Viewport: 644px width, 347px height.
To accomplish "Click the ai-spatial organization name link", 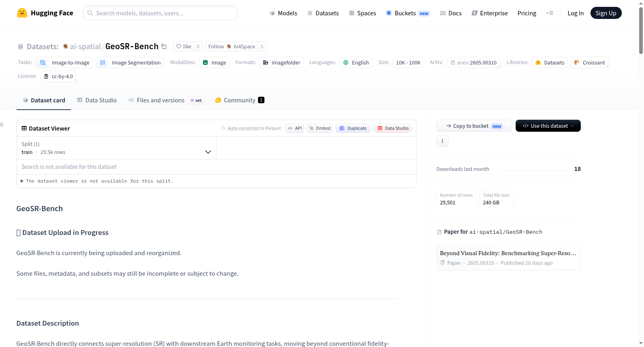I will [85, 46].
